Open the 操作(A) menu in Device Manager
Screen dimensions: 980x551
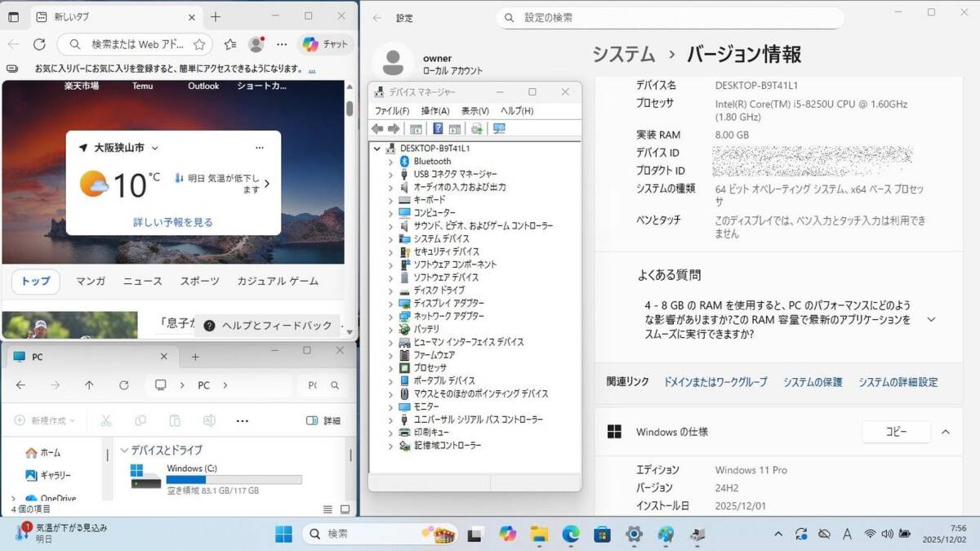(434, 111)
